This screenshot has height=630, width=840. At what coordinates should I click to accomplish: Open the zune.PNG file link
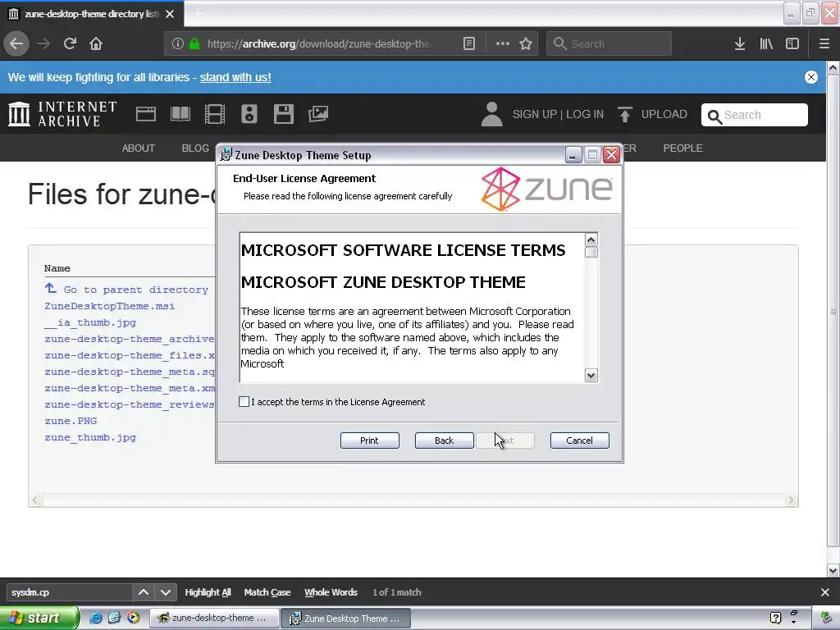point(71,421)
